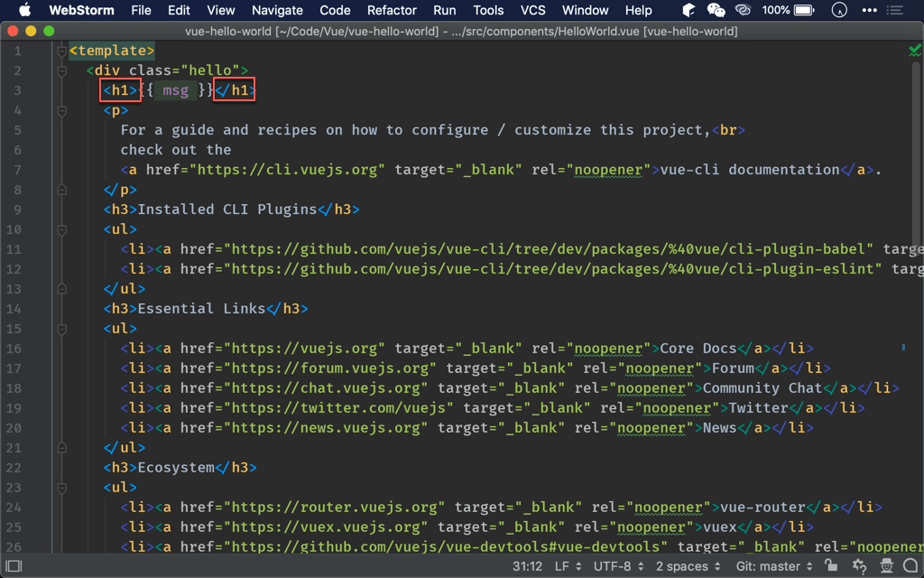Click "Core Docs" link text

pos(698,348)
